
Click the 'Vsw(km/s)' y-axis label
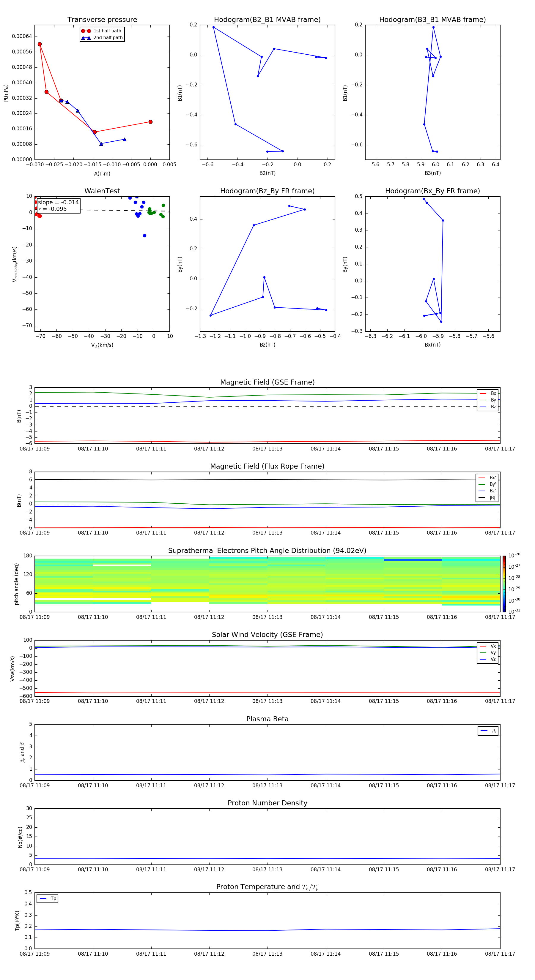point(12,668)
